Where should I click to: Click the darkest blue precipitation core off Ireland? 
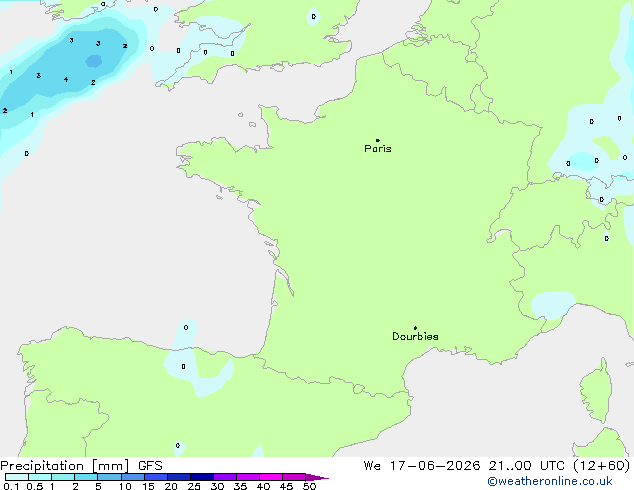click(94, 61)
